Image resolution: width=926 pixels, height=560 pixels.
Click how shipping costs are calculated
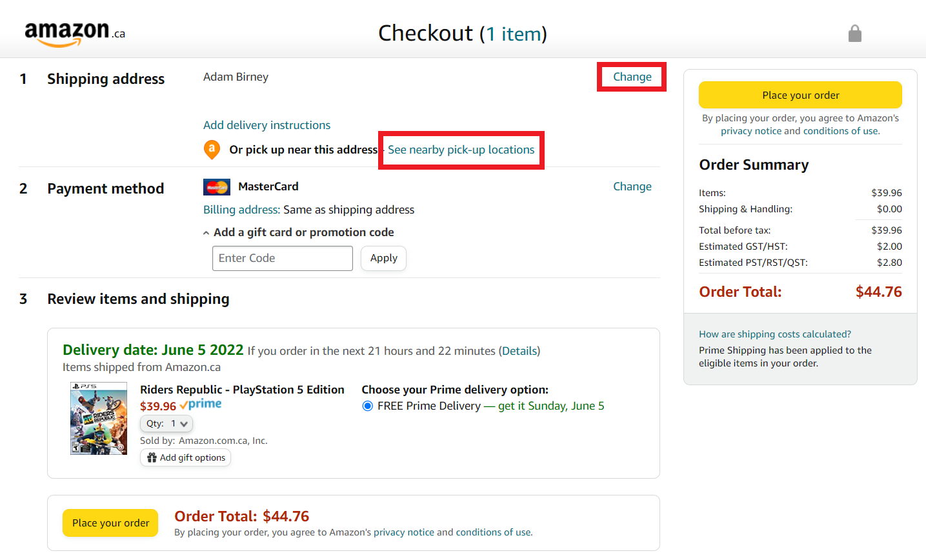tap(774, 334)
